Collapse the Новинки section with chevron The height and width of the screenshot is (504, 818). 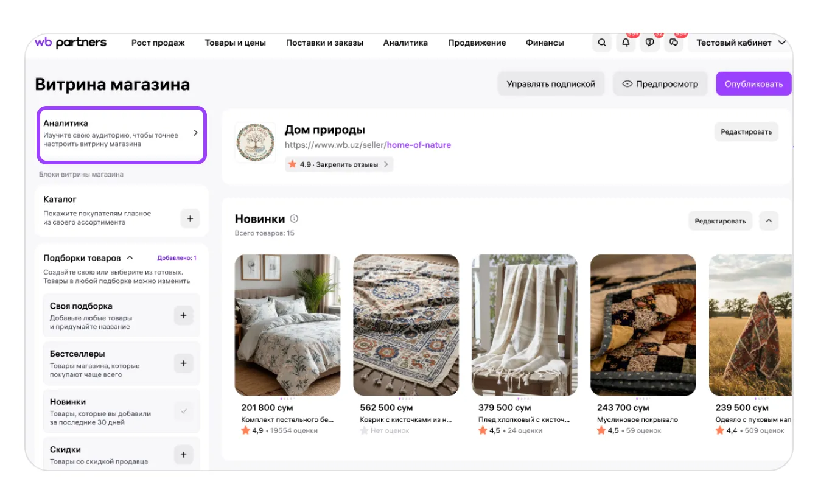coord(768,221)
